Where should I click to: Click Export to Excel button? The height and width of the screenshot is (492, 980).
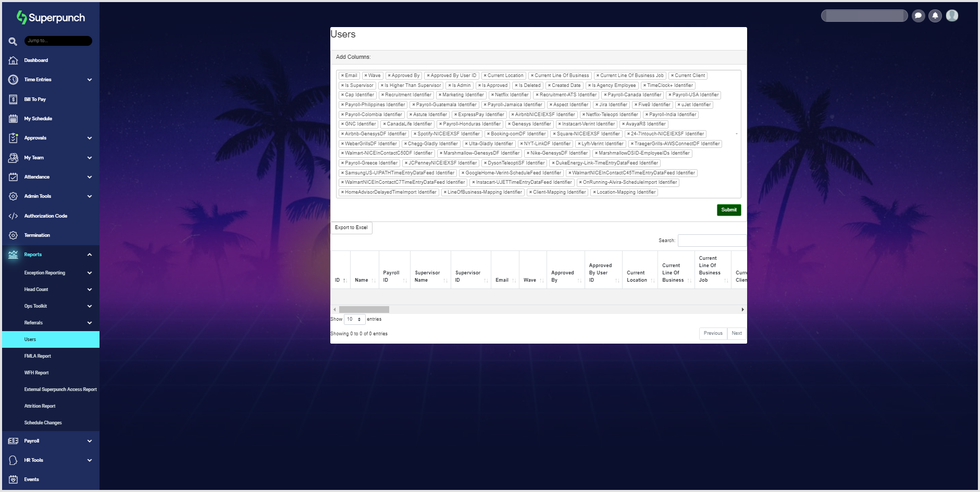351,228
